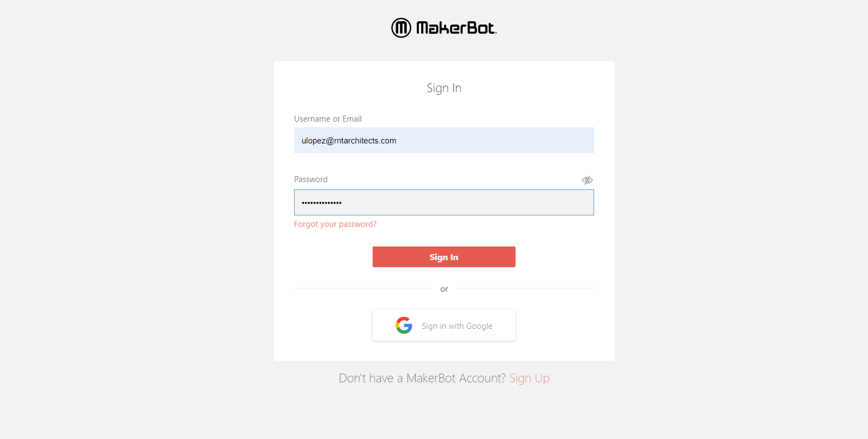The image size is (868, 439).
Task: Click the circular MakerBot M logo icon
Action: point(401,28)
